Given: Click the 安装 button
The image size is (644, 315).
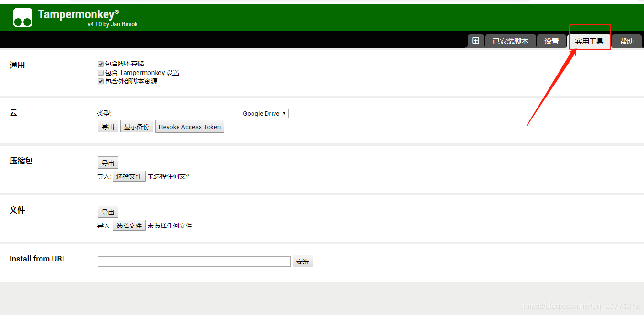Looking at the screenshot, I should pyautogui.click(x=303, y=261).
